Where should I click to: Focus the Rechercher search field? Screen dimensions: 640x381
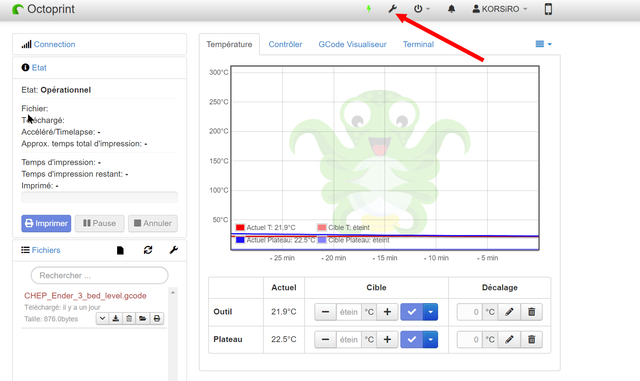[x=100, y=275]
